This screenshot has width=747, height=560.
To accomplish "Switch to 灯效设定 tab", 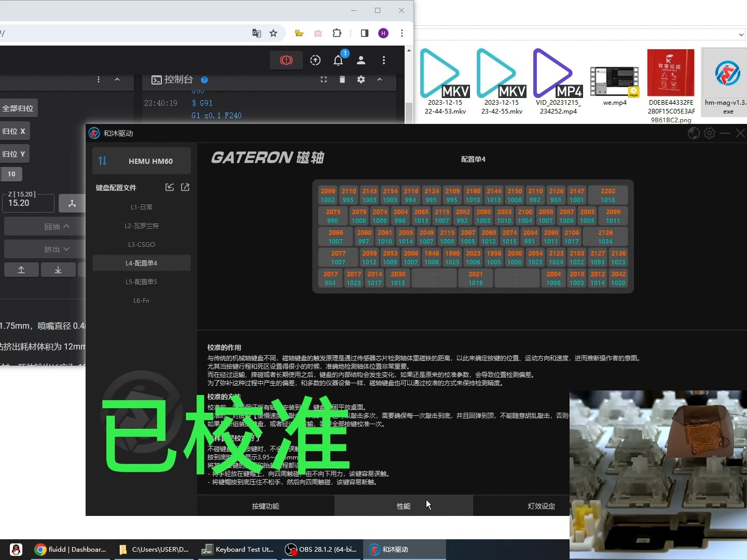I will click(x=541, y=506).
